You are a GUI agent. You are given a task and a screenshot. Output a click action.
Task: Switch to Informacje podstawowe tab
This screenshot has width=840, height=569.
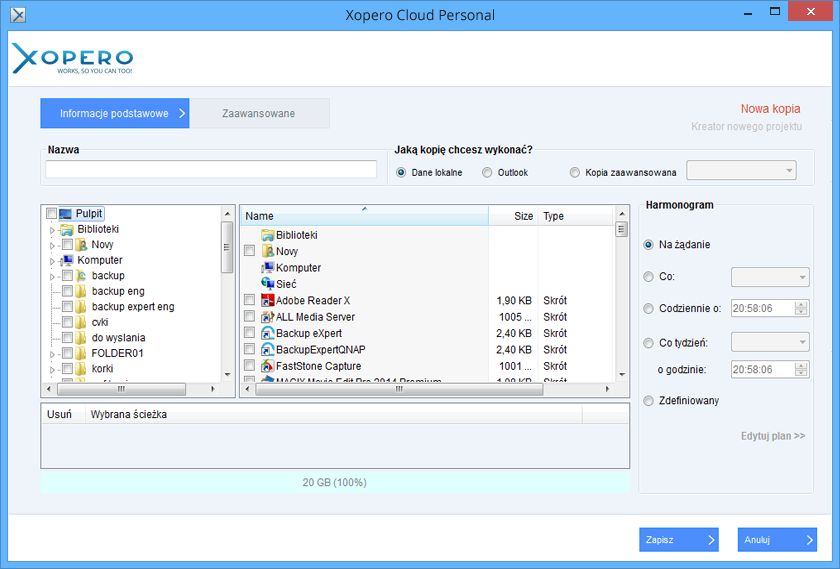[115, 113]
